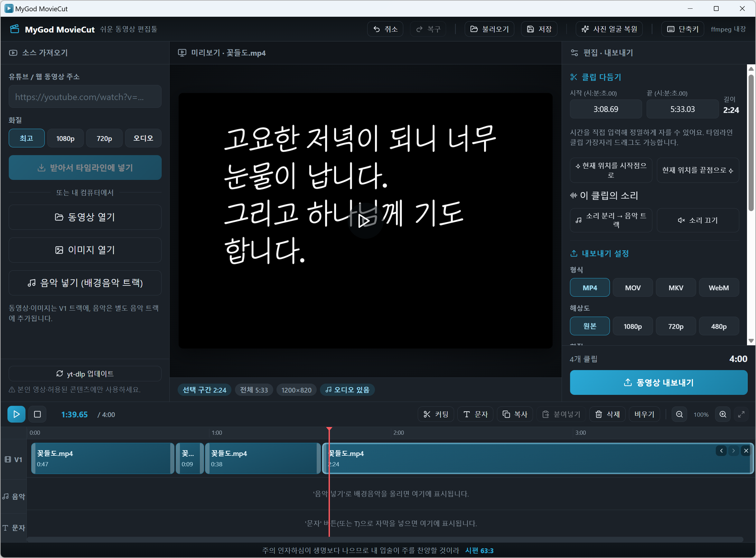Move selected clip left with arrow
The image size is (756, 558).
click(721, 451)
